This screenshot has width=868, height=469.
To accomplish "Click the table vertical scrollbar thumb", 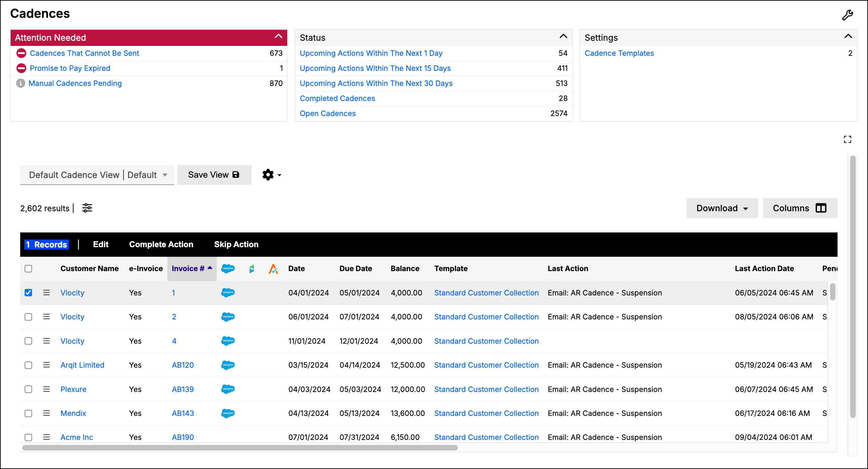I will click(x=833, y=292).
